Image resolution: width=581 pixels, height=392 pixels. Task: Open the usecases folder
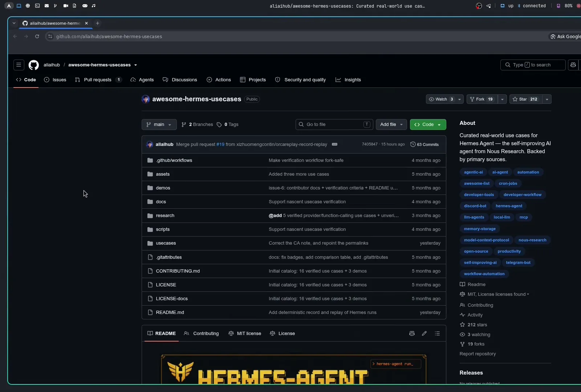166,243
